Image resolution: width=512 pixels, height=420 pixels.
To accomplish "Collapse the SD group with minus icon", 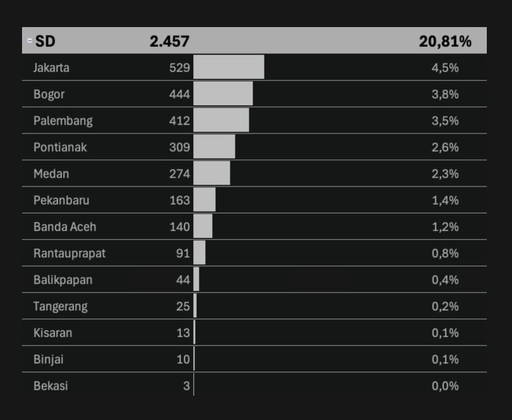I will tap(30, 41).
